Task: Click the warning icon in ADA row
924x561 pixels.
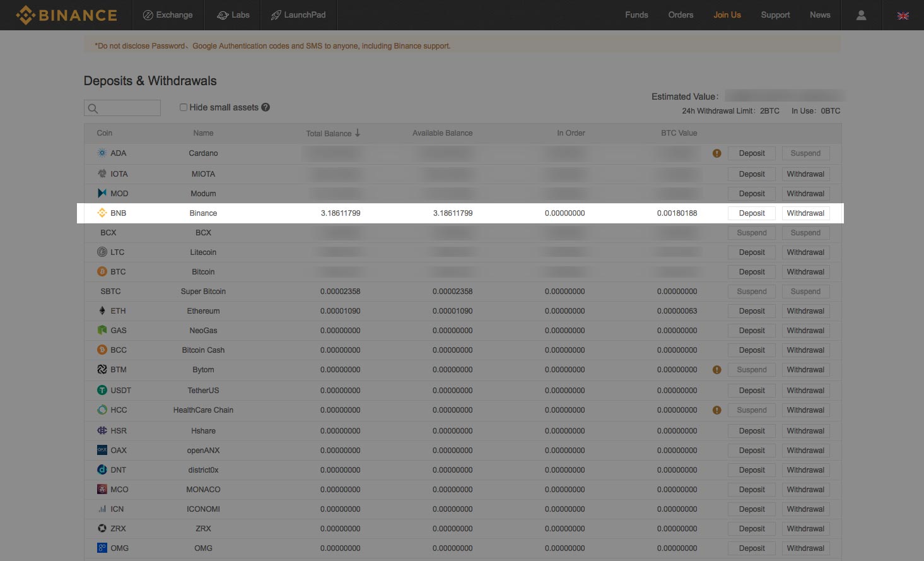Action: 716,153
